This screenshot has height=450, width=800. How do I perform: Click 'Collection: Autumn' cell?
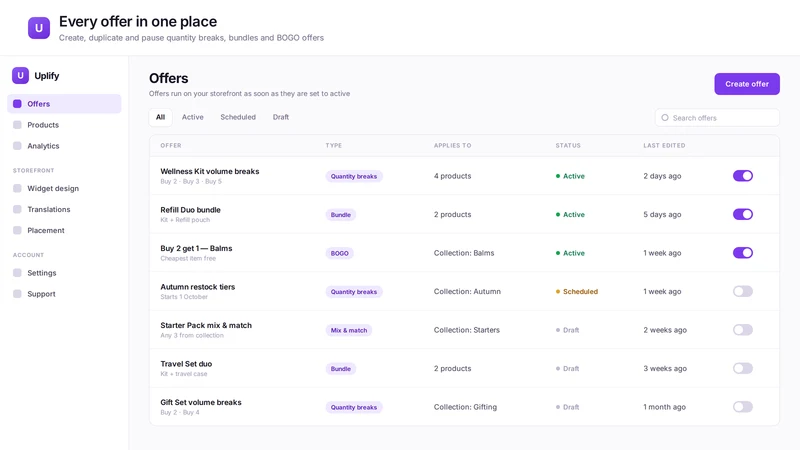[x=467, y=291]
